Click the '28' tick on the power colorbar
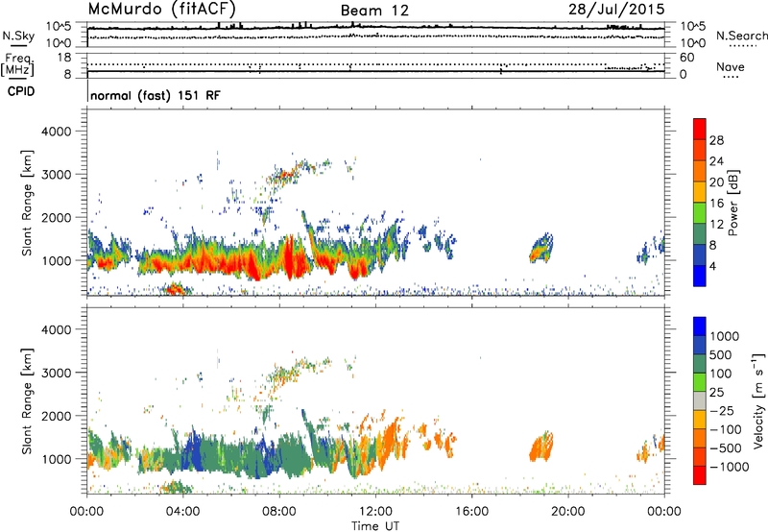Viewport: 768px width, 532px height. coord(716,140)
